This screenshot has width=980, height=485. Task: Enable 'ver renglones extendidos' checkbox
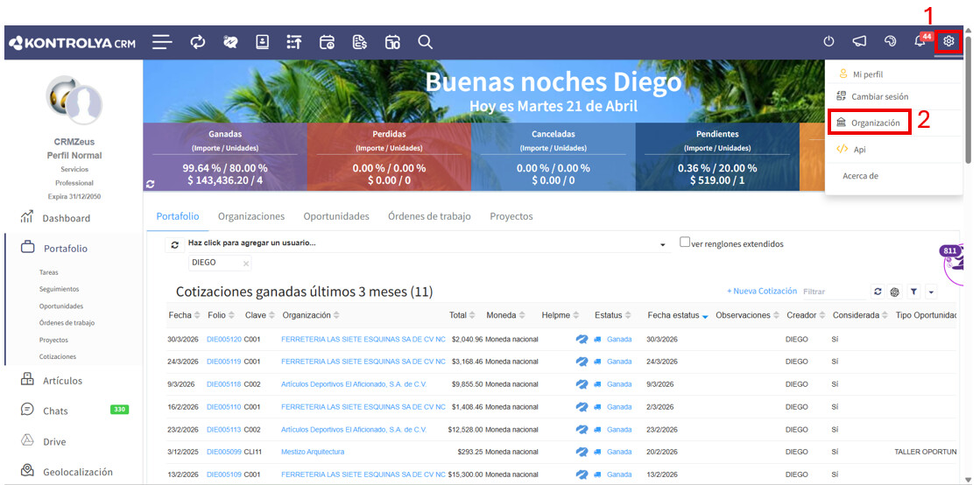click(685, 242)
